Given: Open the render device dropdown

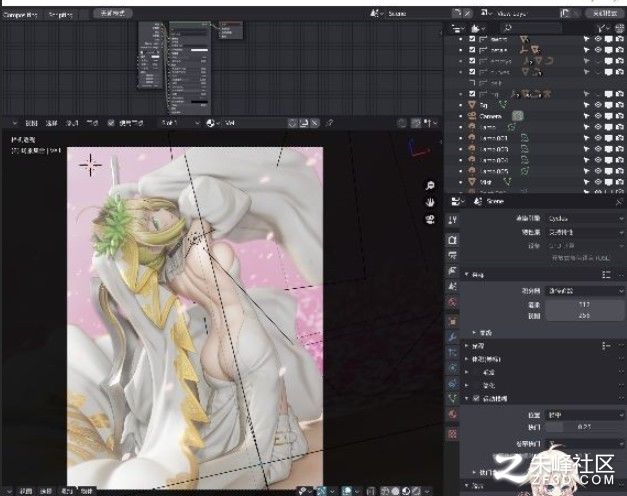Looking at the screenshot, I should point(585,246).
